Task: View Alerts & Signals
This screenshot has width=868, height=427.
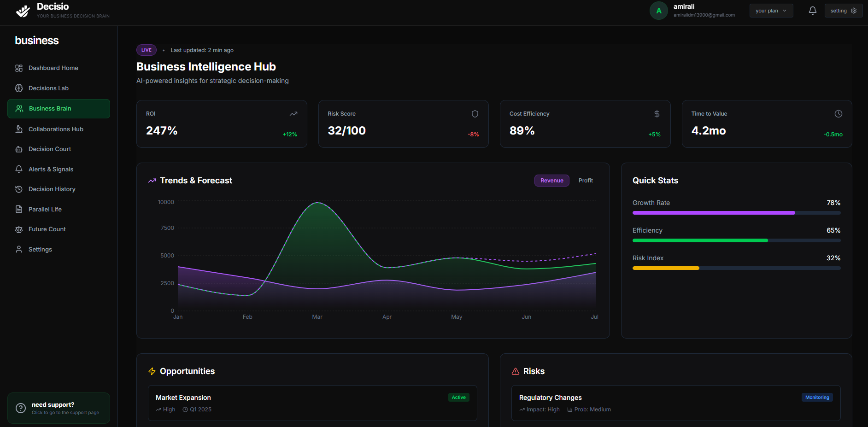Action: pos(59,169)
